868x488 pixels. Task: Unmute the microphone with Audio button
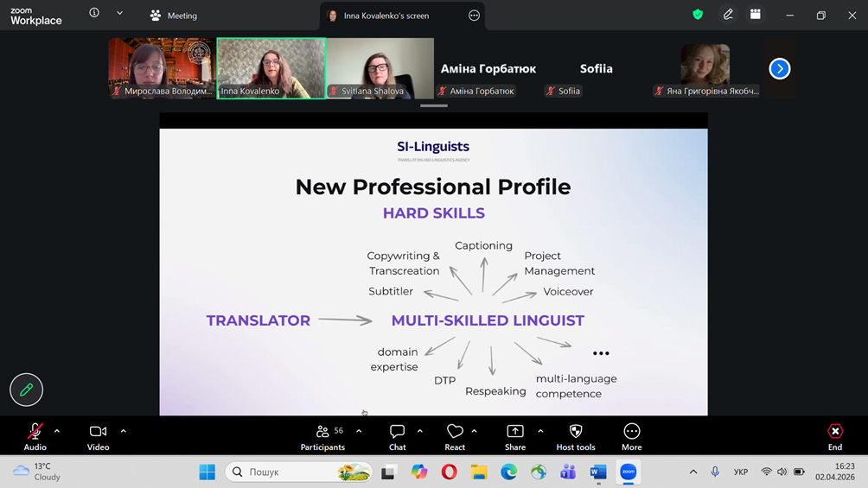(35, 436)
